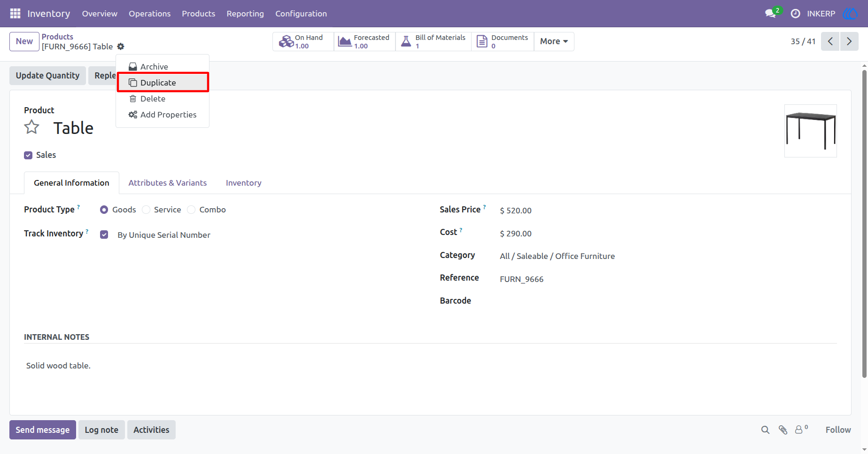Toggle the Track Inventory checkbox
This screenshot has height=454, width=868.
(104, 235)
